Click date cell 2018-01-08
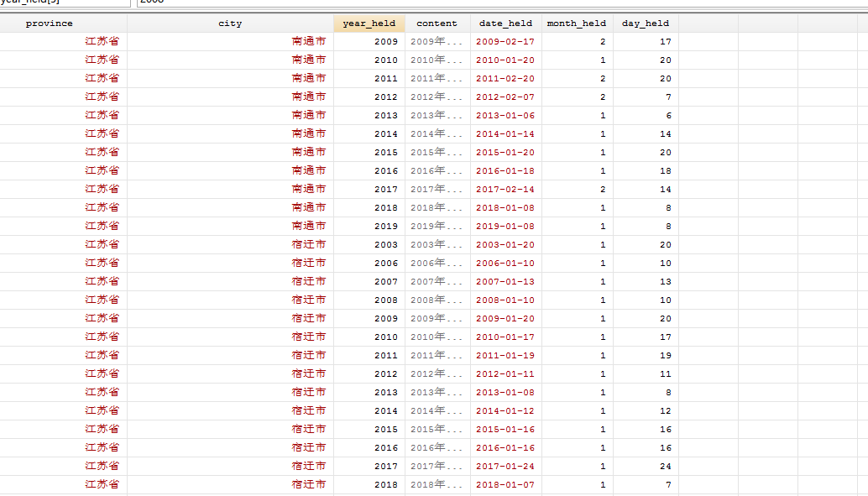868x496 pixels. click(x=505, y=207)
